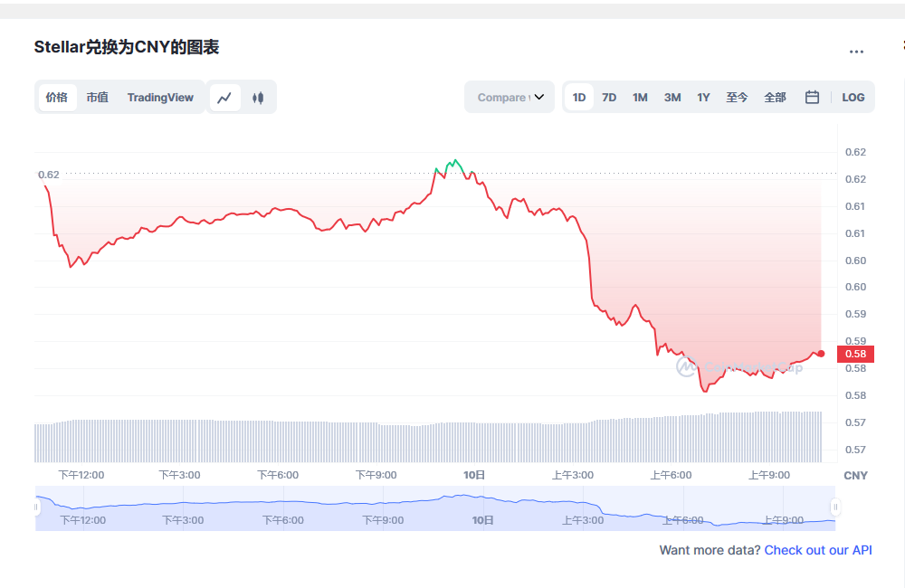Open the Compare dropdown
Screen dimensions: 905x588
510,98
